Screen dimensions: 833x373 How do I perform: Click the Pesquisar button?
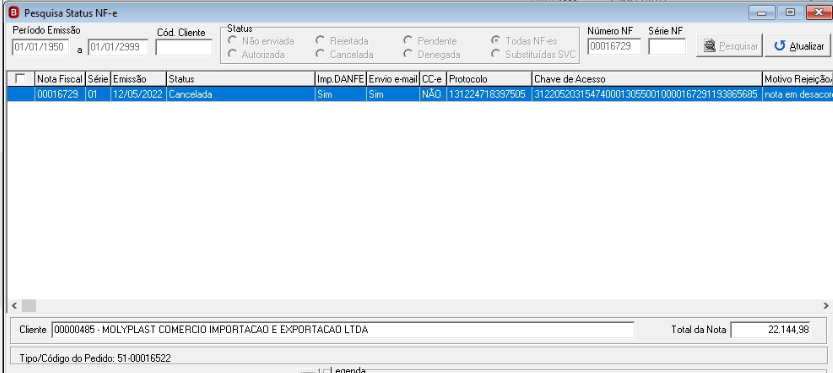(x=729, y=46)
